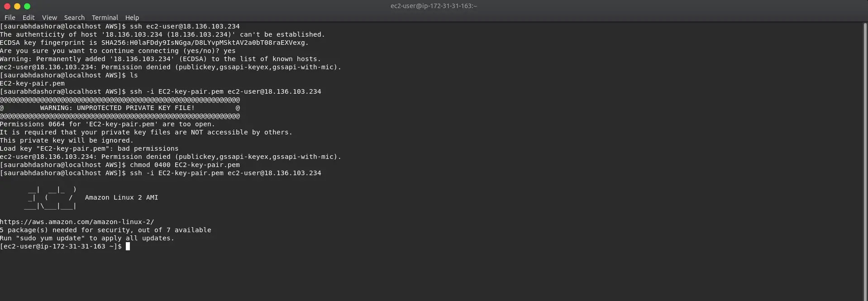Click the ECDSA key fingerprint line
The image size is (868, 301).
coord(154,43)
